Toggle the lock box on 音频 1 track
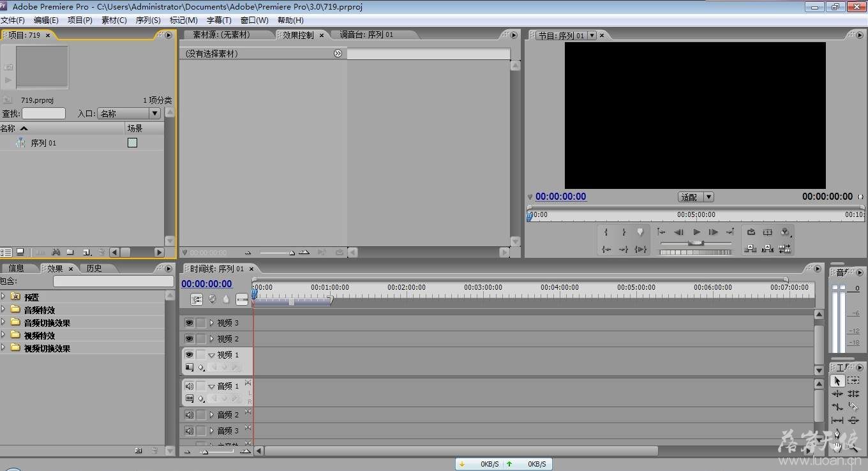868x471 pixels. point(201,386)
